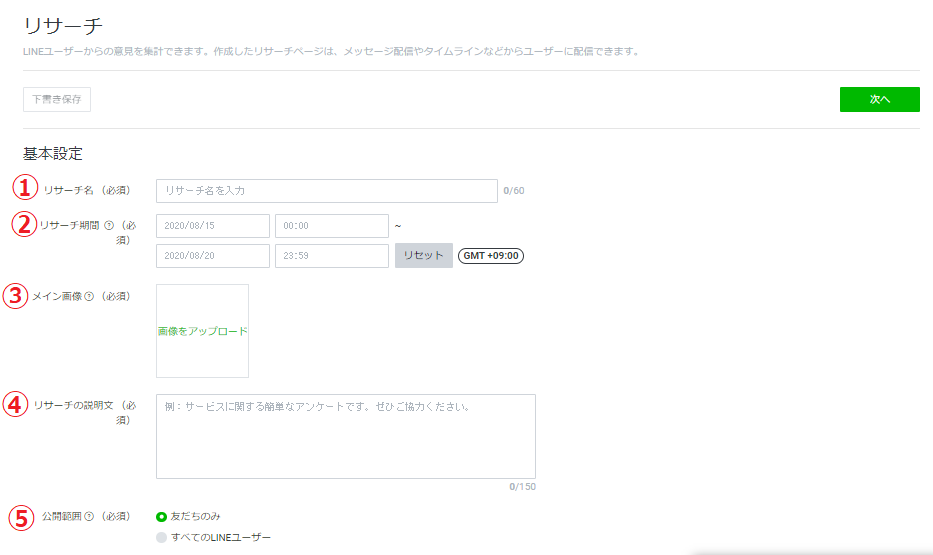Open start date picker showing 2020/08/15
This screenshot has width=933, height=555.
tap(213, 226)
